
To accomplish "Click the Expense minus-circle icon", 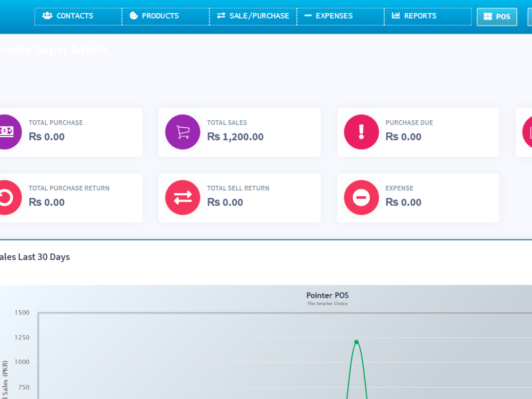I will click(361, 197).
